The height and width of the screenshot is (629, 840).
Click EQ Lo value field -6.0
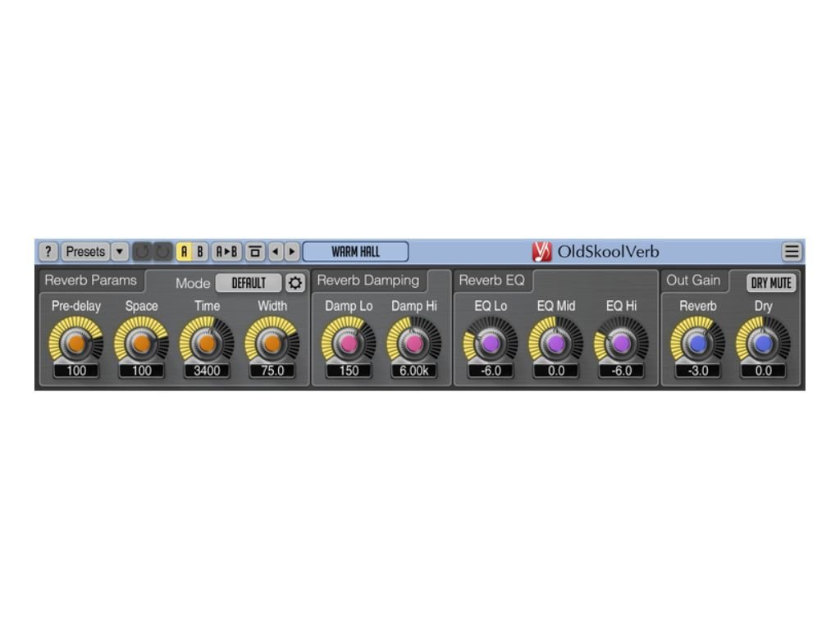point(491,370)
